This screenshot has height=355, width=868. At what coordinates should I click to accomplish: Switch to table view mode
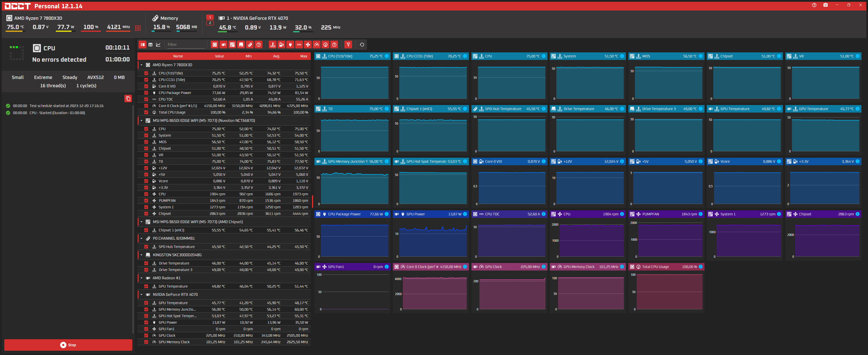tap(151, 44)
